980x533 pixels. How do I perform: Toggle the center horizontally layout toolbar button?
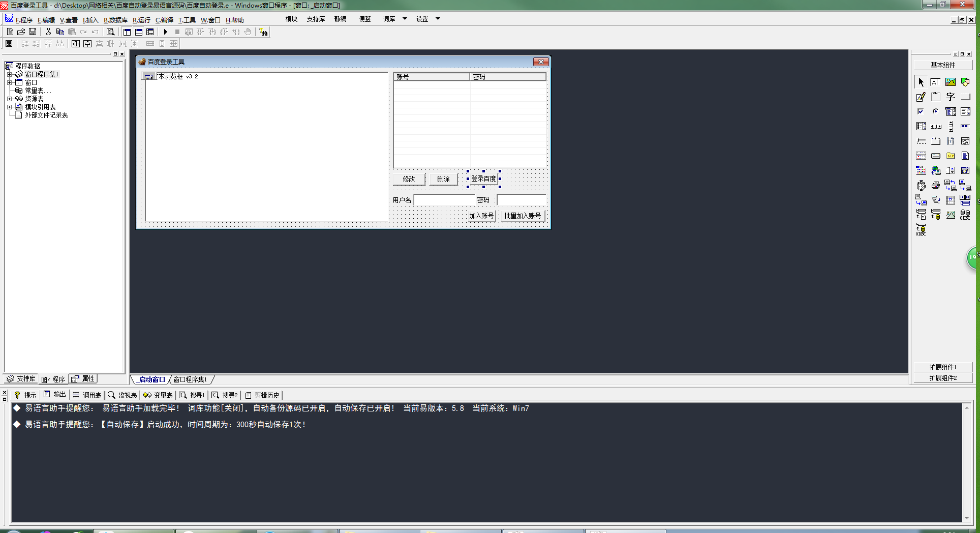pyautogui.click(x=76, y=44)
